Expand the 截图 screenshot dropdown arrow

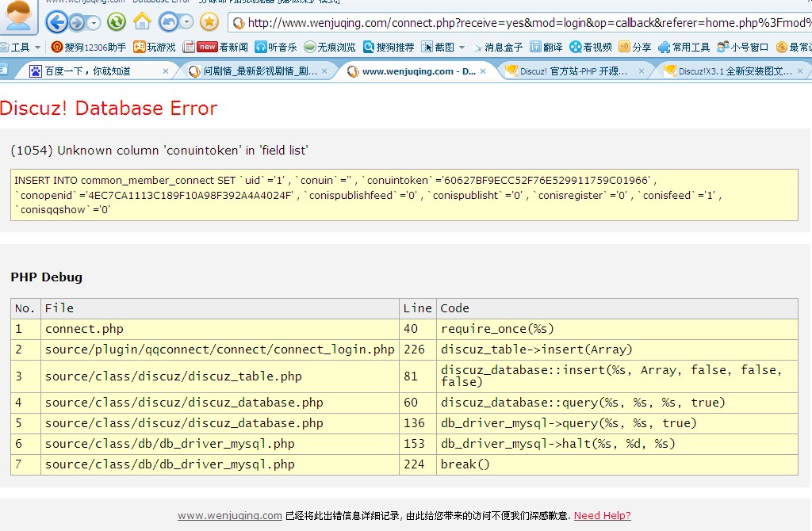(x=462, y=48)
